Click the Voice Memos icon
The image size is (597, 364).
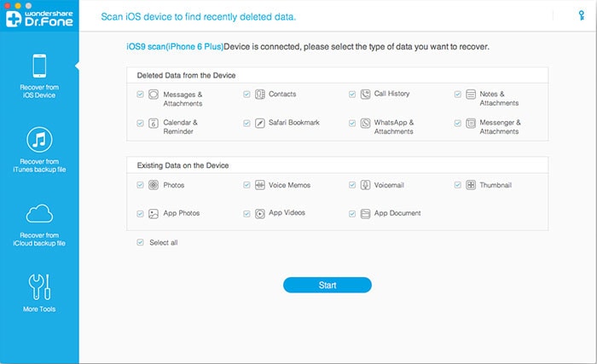pyautogui.click(x=259, y=185)
